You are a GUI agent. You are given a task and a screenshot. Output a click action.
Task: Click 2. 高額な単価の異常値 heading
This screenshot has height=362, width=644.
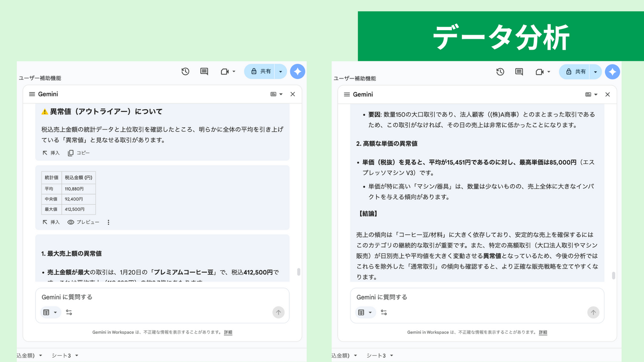click(387, 144)
